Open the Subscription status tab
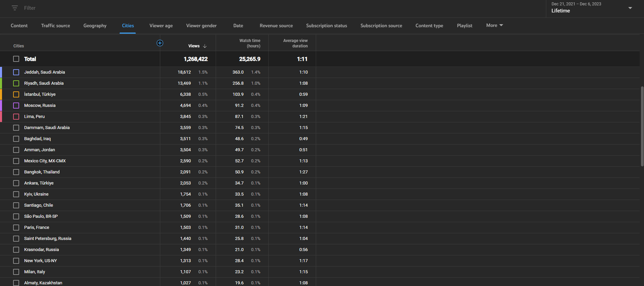Image resolution: width=644 pixels, height=286 pixels. 327,26
